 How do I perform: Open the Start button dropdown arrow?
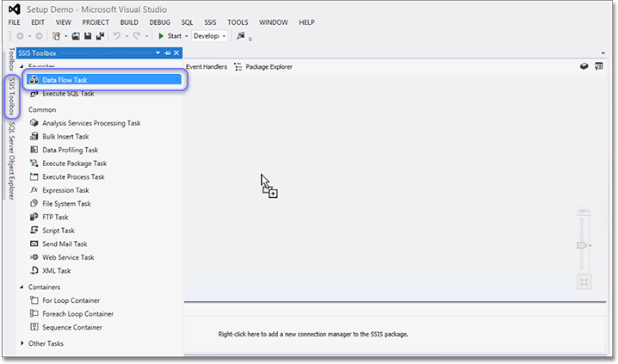[x=187, y=36]
